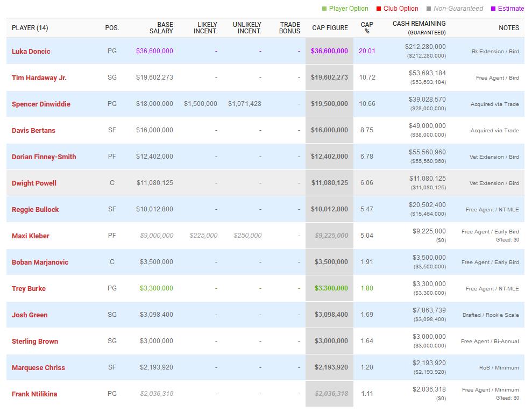The height and width of the screenshot is (412, 532).
Task: Sort table by POS. column header
Action: (112, 28)
